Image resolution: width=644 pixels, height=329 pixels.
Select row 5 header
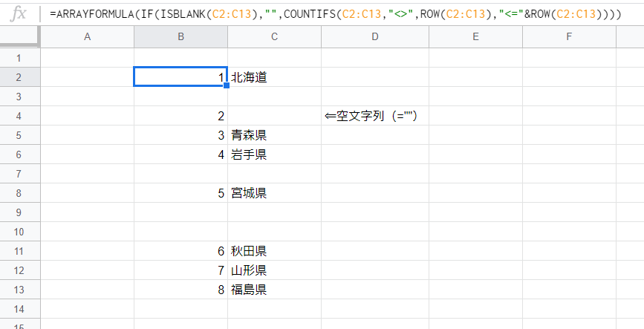(x=20, y=135)
